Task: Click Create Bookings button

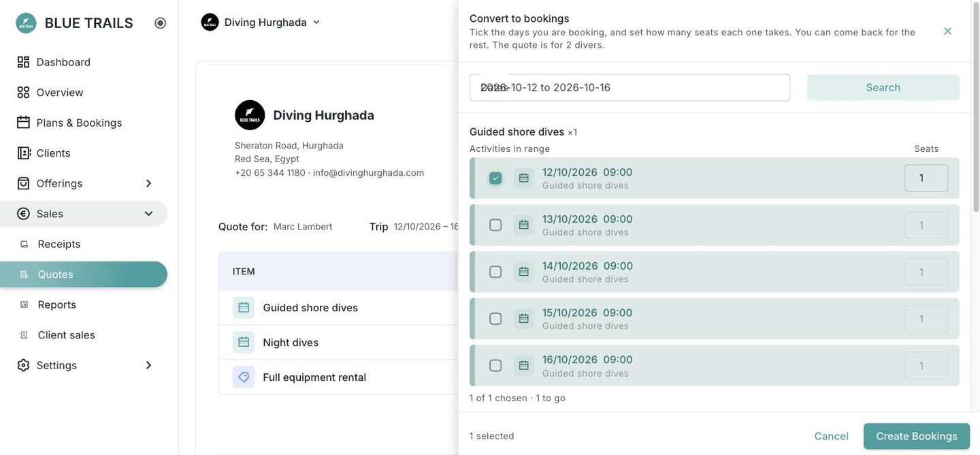Action: 917,437
